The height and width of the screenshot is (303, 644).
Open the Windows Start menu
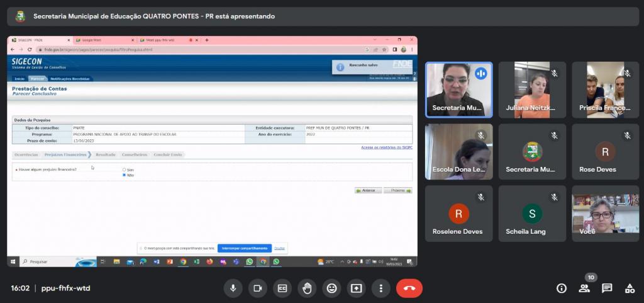(13, 261)
